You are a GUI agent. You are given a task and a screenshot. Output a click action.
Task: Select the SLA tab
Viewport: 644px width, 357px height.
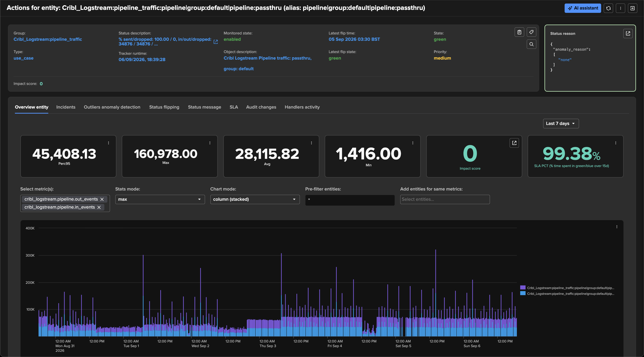pos(234,107)
